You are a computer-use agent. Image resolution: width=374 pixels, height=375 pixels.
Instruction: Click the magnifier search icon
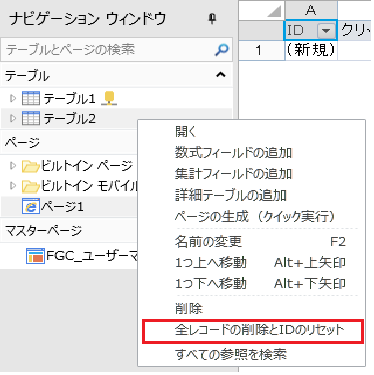(x=221, y=50)
